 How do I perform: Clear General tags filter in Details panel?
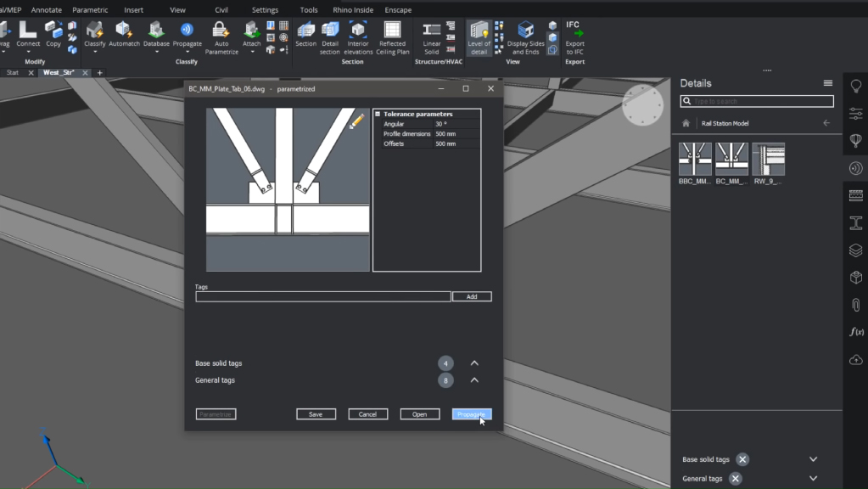(736, 479)
